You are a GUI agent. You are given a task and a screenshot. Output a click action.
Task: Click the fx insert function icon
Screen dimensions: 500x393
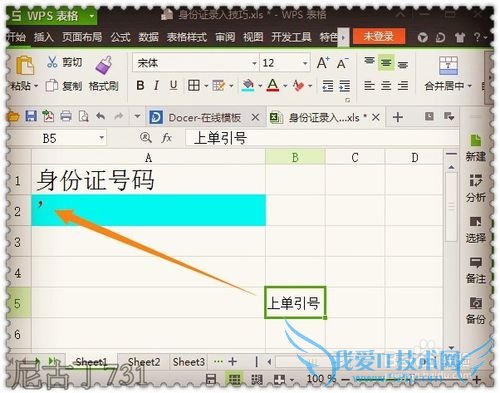166,137
